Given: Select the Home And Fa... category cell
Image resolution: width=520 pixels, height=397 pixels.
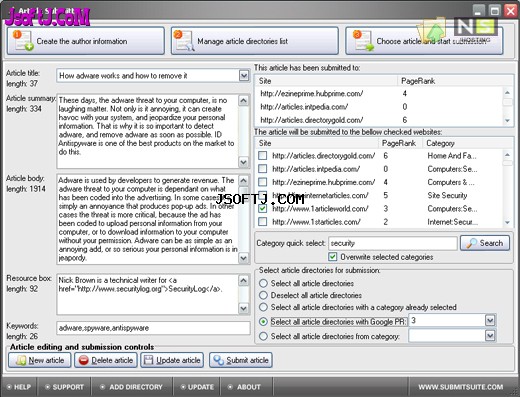Looking at the screenshot, I should [452, 156].
